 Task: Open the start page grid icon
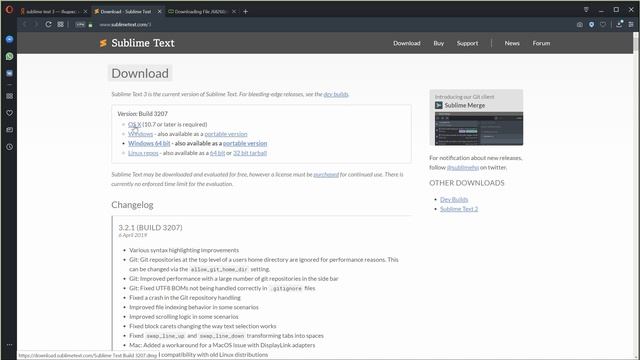click(x=60, y=24)
